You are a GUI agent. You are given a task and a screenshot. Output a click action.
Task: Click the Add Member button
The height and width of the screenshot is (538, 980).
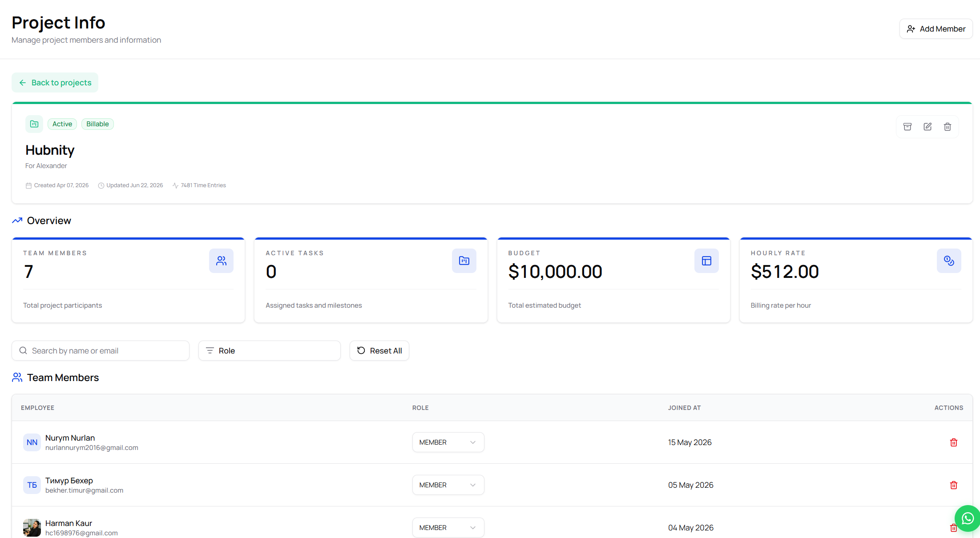point(936,29)
